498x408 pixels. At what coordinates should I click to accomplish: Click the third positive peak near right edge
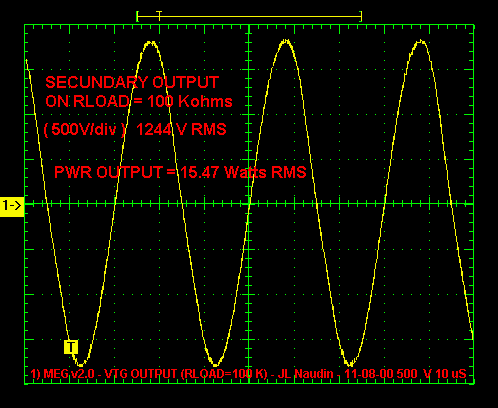click(x=421, y=42)
